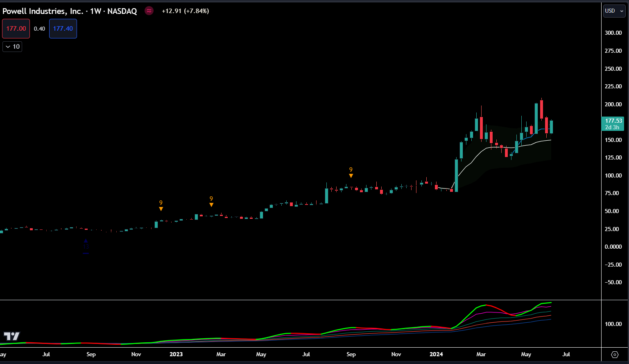This screenshot has width=629, height=364.
Task: Click the −50.00 price axis label
Action: (613, 282)
